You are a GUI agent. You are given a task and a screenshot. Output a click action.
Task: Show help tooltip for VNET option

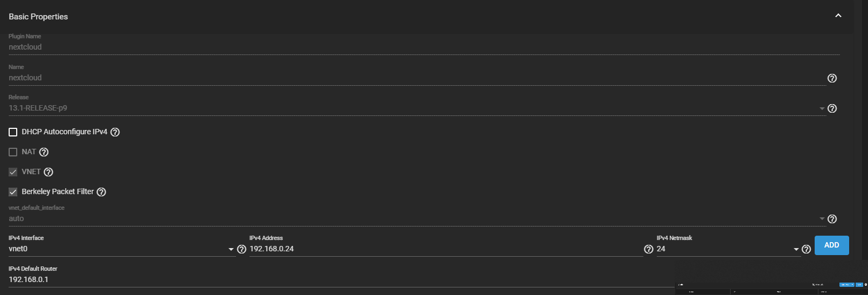pos(48,172)
